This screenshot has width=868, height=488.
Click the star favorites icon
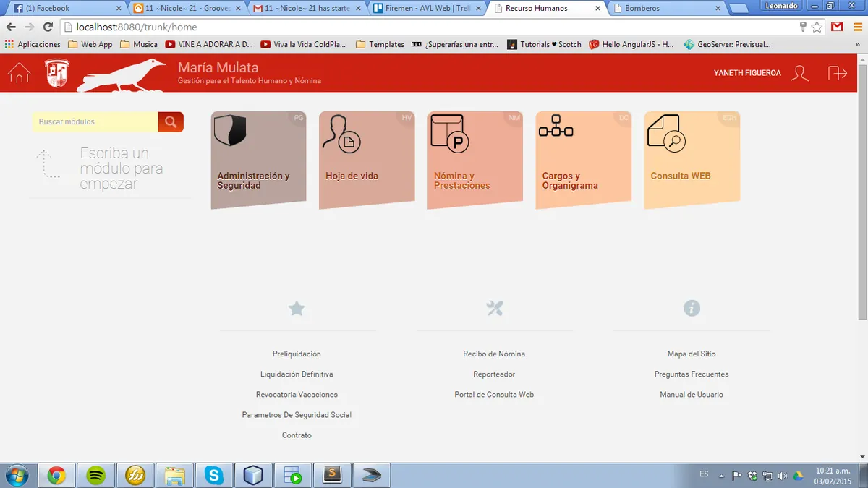pos(297,309)
